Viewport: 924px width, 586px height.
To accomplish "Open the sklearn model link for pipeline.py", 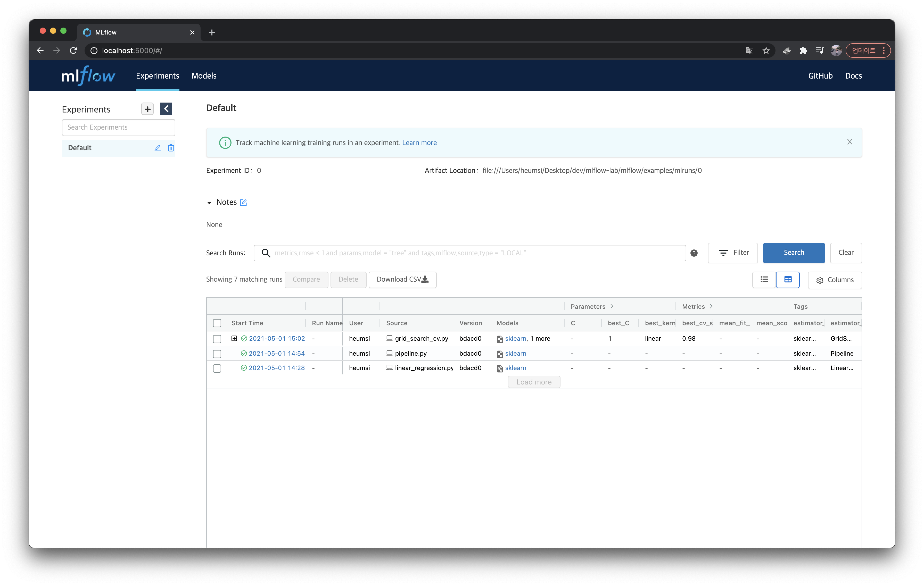I will (x=515, y=354).
